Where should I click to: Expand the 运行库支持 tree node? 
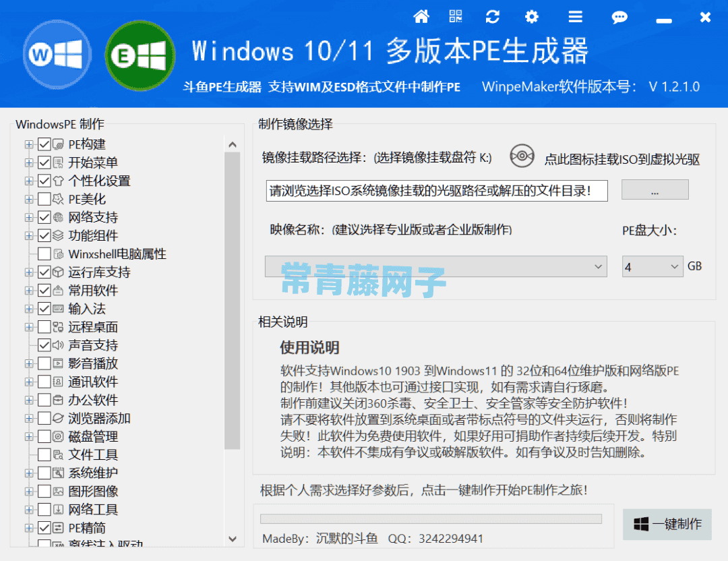click(29, 272)
